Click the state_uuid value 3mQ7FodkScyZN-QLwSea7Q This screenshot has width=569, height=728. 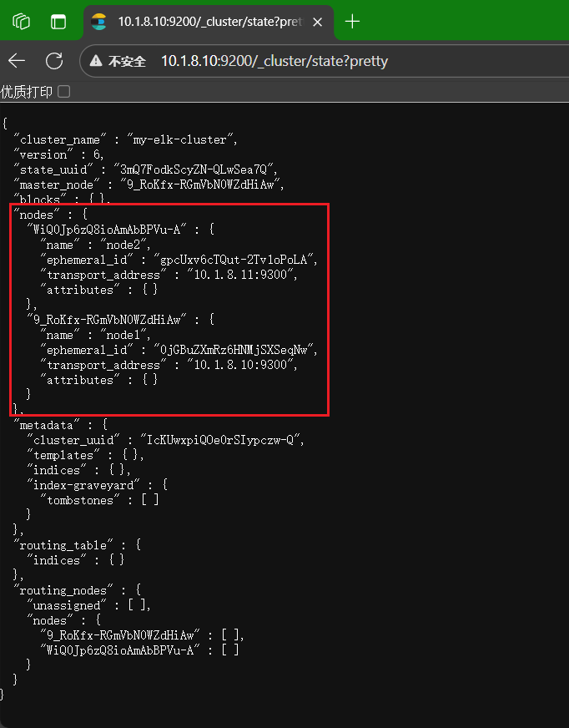point(193,169)
